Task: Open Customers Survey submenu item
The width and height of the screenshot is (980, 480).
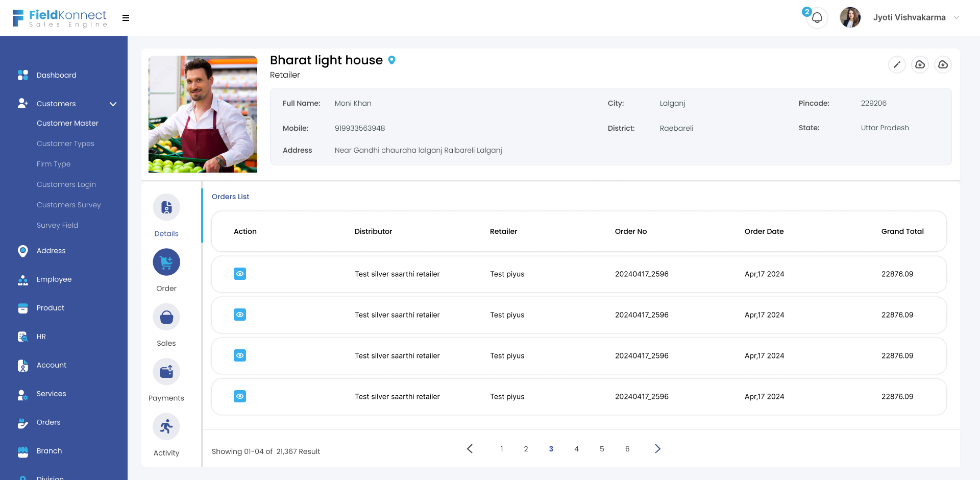Action: [x=69, y=205]
